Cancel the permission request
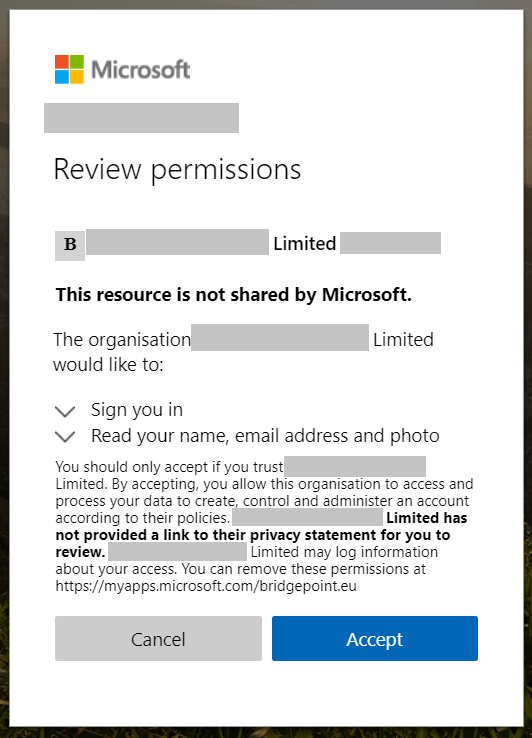532x738 pixels. (x=158, y=639)
